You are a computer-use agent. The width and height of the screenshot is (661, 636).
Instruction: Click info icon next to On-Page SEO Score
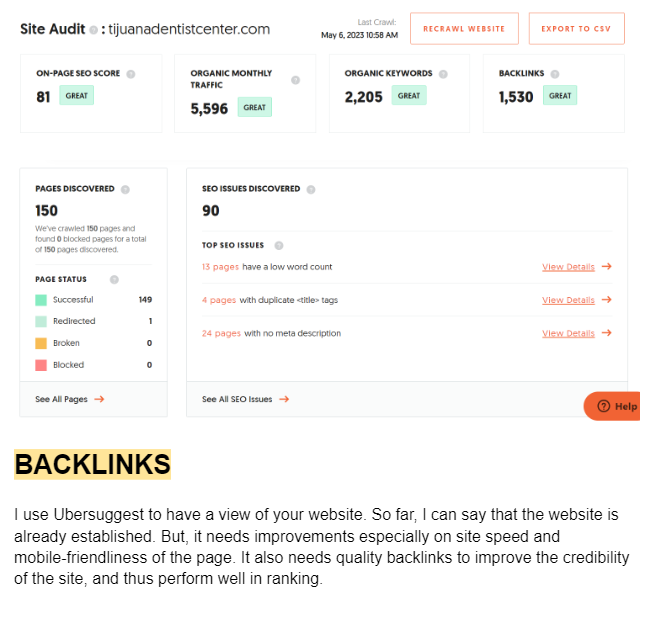(x=131, y=74)
